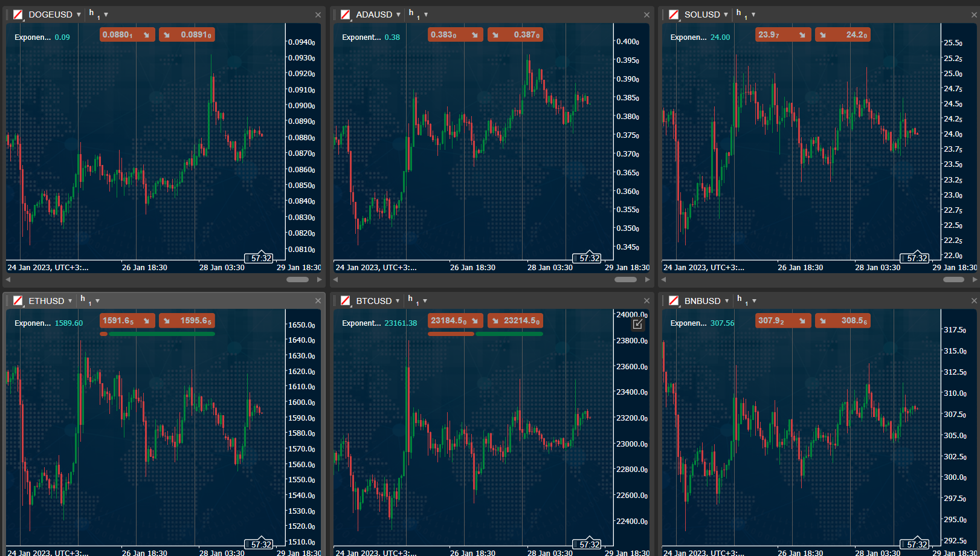This screenshot has width=980, height=556.
Task: Select the Exponen... 307.56 indicator on BNBUSD
Action: click(702, 323)
